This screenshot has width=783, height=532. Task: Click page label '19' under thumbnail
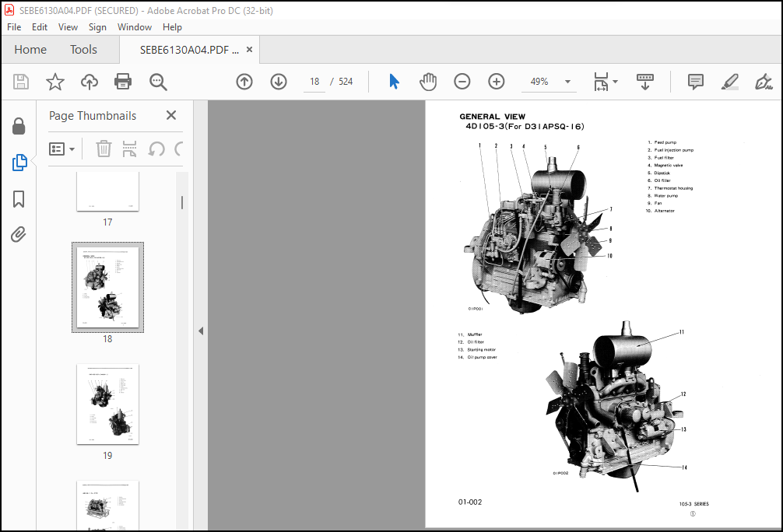[107, 456]
